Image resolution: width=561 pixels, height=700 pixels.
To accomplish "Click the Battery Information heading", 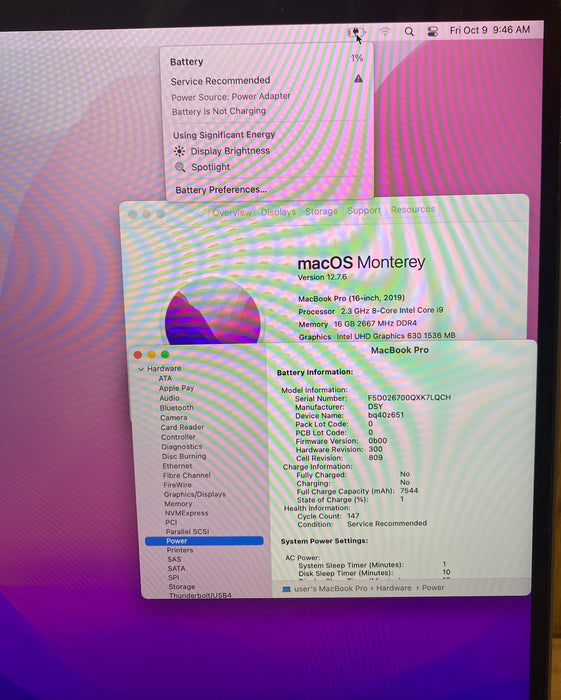I will pyautogui.click(x=315, y=372).
